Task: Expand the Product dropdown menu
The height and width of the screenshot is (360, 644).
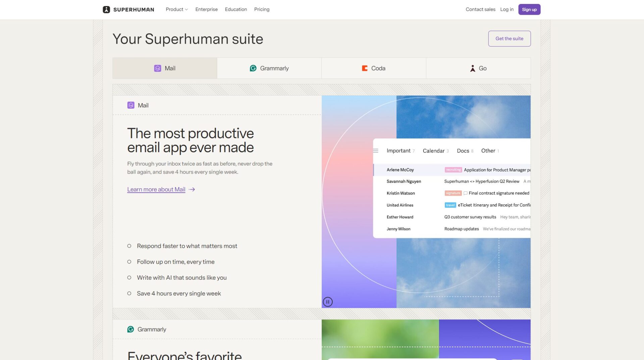Action: 176,9
